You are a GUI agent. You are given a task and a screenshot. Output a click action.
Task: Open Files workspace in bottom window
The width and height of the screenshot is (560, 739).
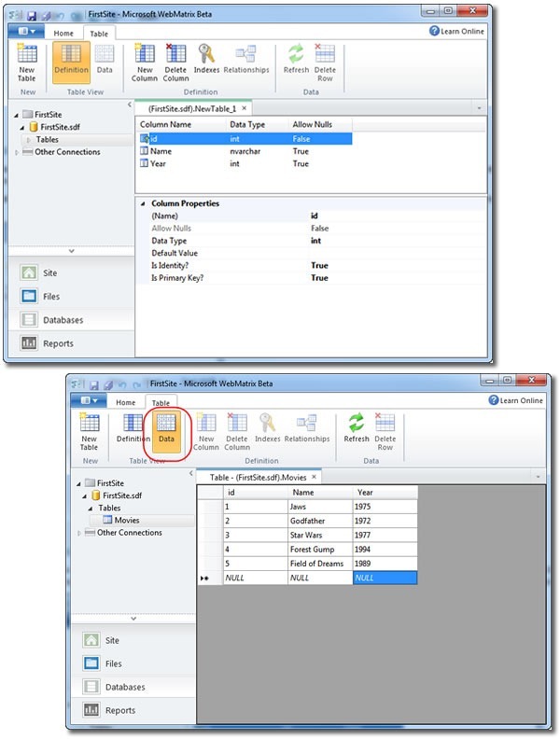tap(133, 663)
